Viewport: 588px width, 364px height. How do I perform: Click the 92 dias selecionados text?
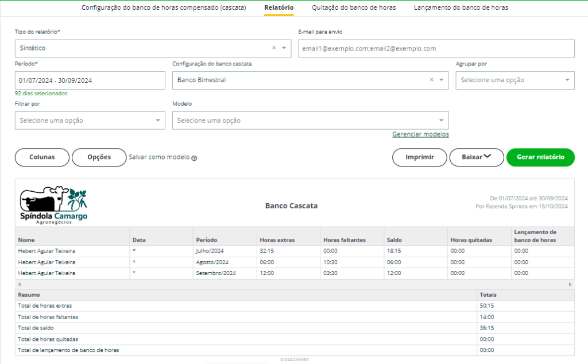click(41, 94)
